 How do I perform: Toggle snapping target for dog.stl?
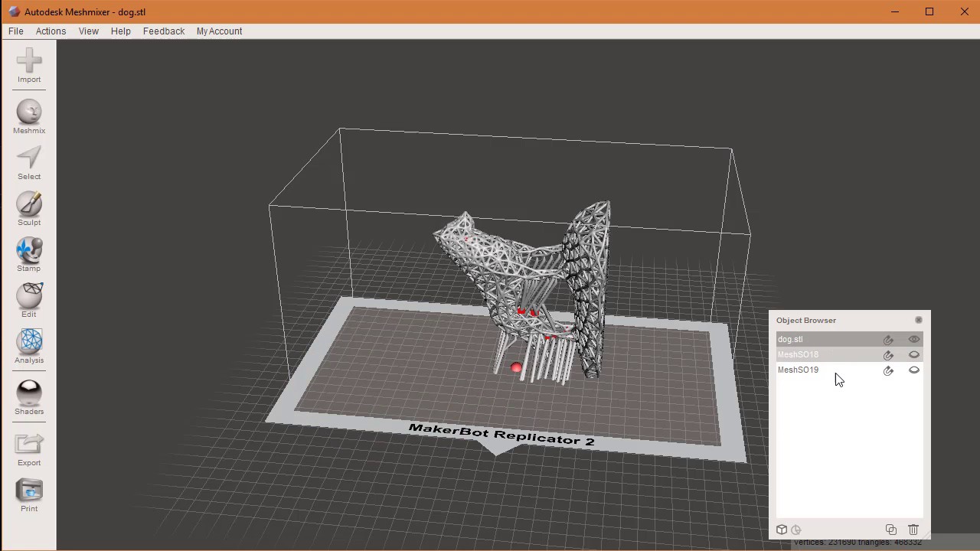point(888,340)
